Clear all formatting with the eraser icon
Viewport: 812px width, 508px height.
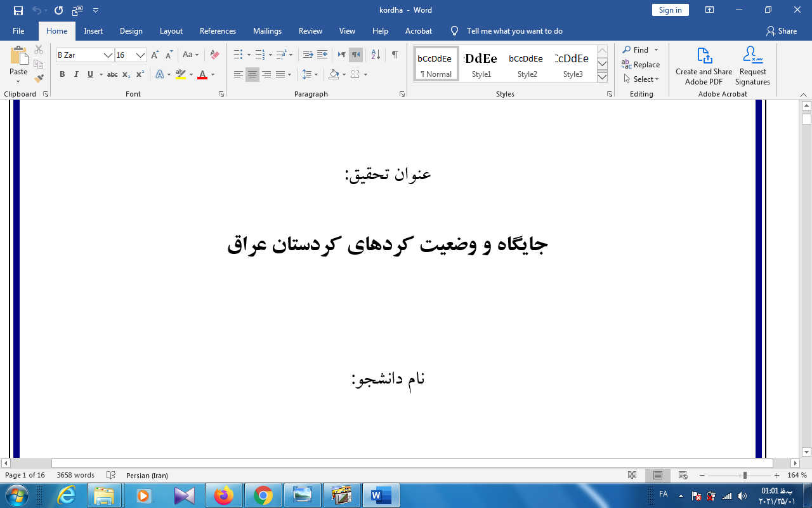pos(214,55)
